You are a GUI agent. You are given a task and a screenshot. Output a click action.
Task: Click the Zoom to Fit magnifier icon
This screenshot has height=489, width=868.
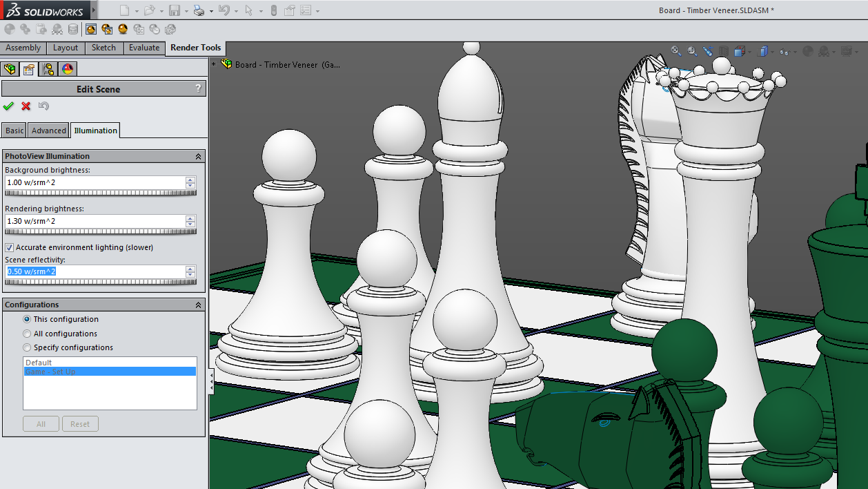pos(676,51)
